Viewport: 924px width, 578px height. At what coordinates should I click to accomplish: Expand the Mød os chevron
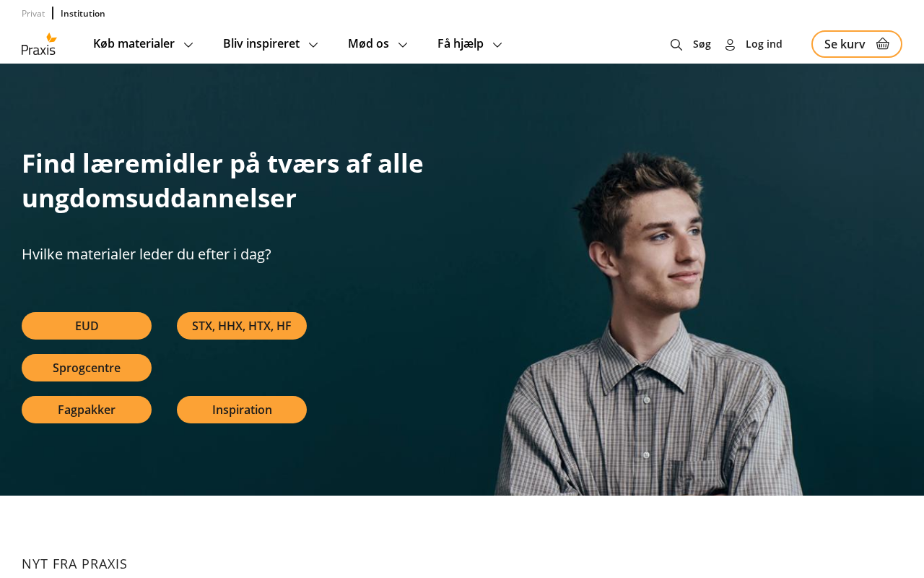pos(403,45)
